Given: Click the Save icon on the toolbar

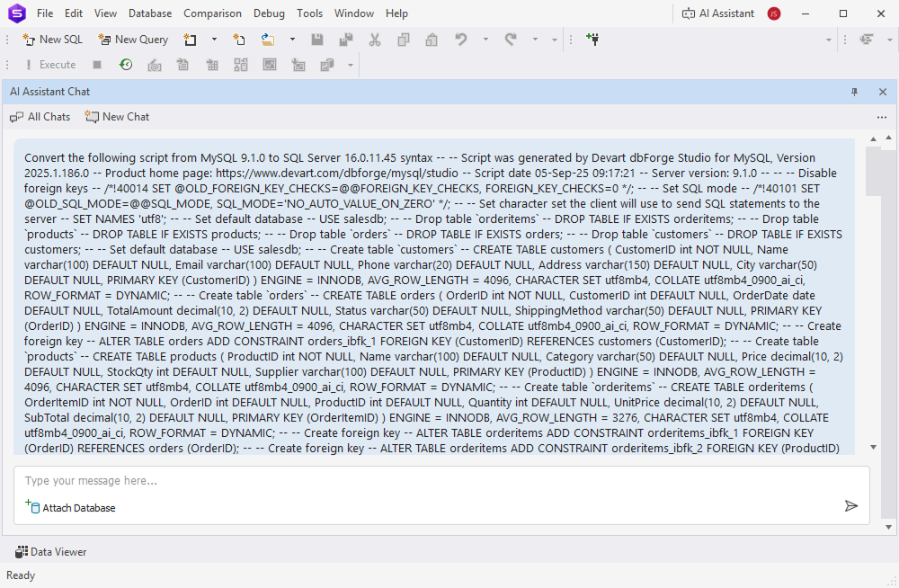Looking at the screenshot, I should pos(316,40).
